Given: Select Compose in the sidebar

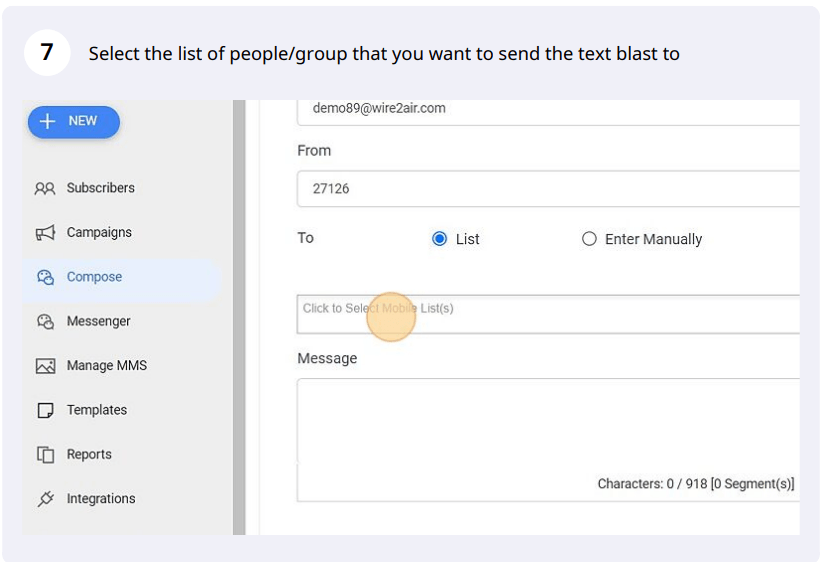Looking at the screenshot, I should pos(122,277).
